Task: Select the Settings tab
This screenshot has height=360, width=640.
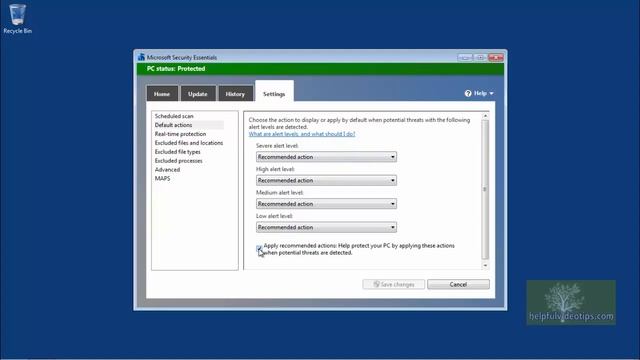Action: coord(274,93)
